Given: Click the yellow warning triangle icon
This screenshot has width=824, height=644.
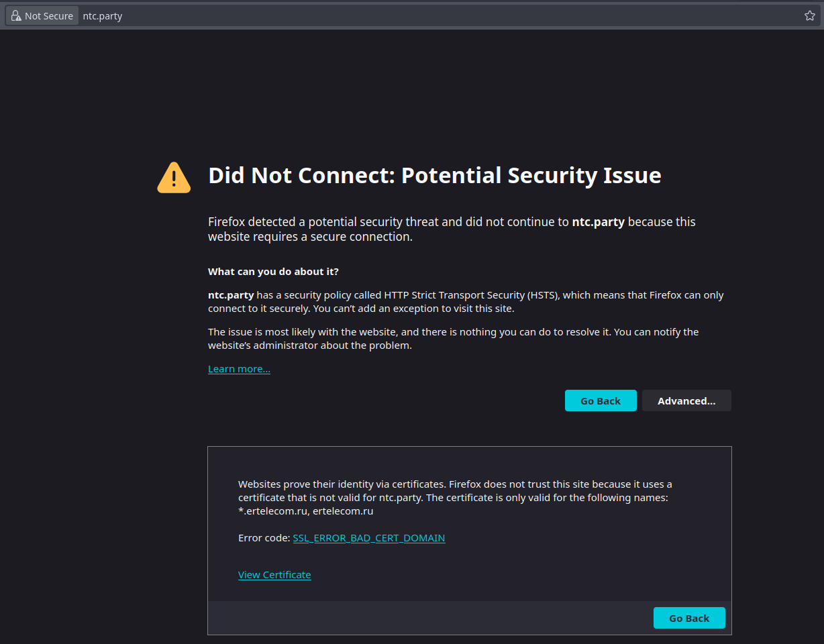Looking at the screenshot, I should [174, 177].
